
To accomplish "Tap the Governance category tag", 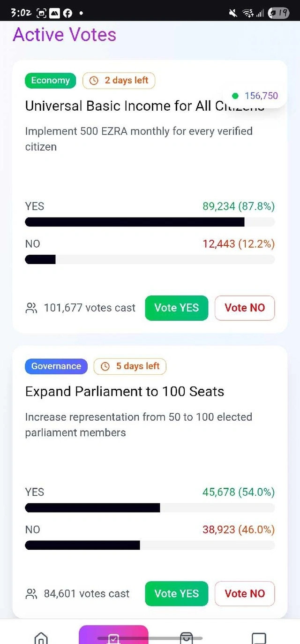I will tap(56, 366).
